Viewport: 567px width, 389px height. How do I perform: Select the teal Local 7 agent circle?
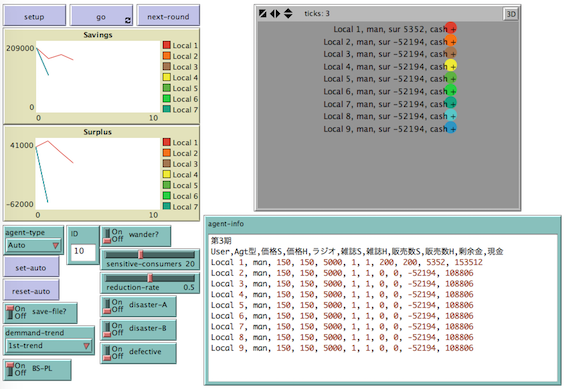tap(451, 103)
